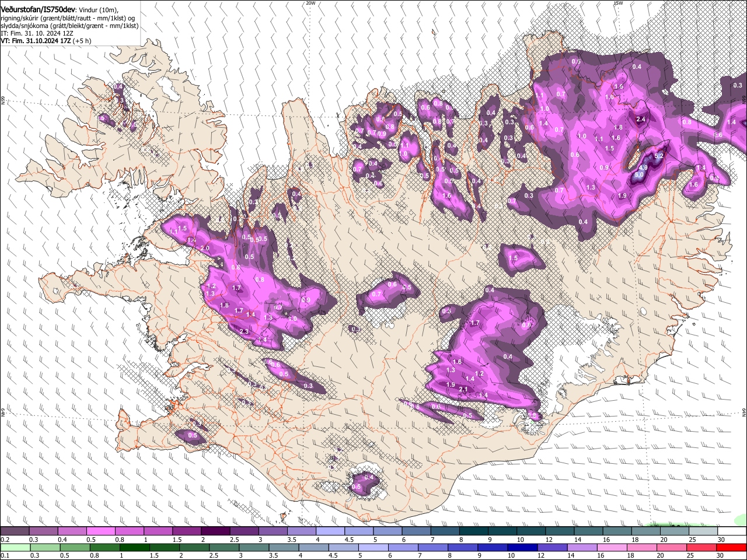Click upper legend swatch between 25 and 30

pos(703,531)
